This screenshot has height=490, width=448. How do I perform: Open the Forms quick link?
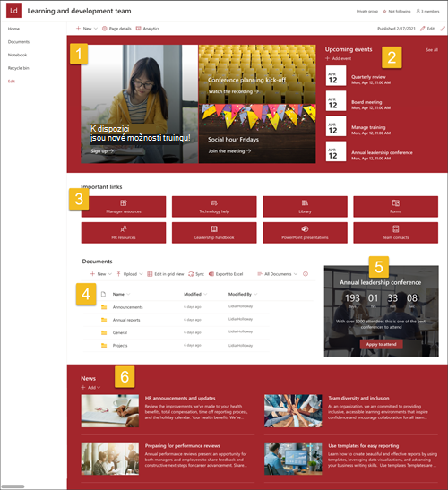click(395, 207)
